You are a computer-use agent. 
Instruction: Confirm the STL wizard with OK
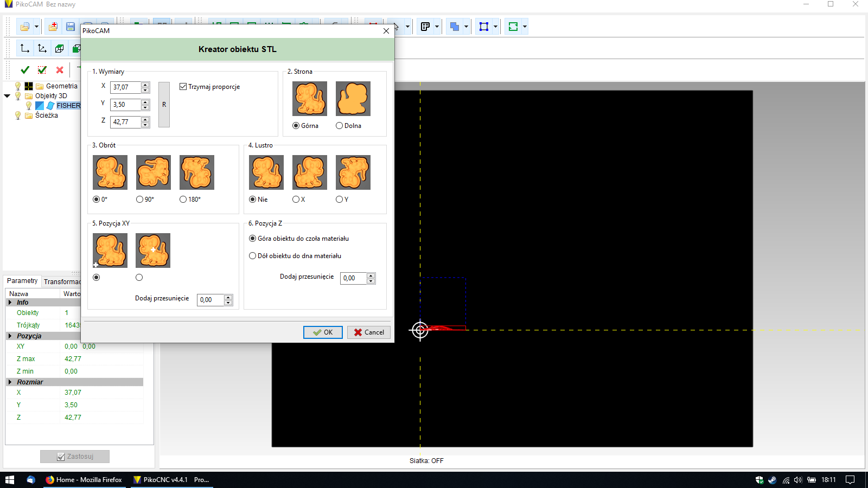click(323, 332)
